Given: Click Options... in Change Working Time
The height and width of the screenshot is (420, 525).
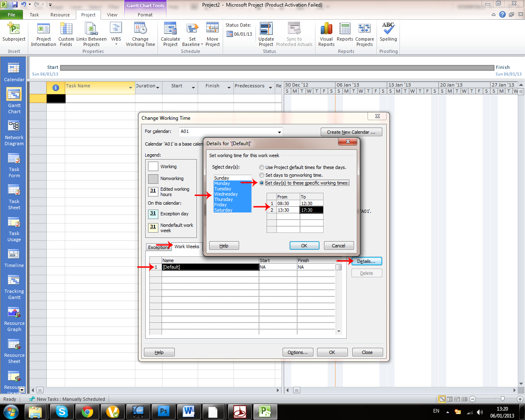Looking at the screenshot, I should click(298, 352).
